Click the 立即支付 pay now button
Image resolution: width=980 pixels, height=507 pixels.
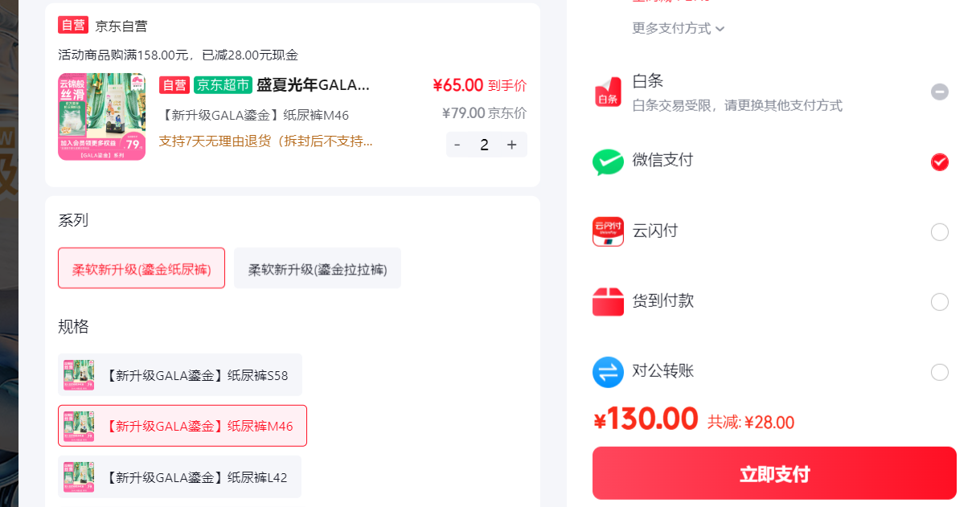point(774,473)
